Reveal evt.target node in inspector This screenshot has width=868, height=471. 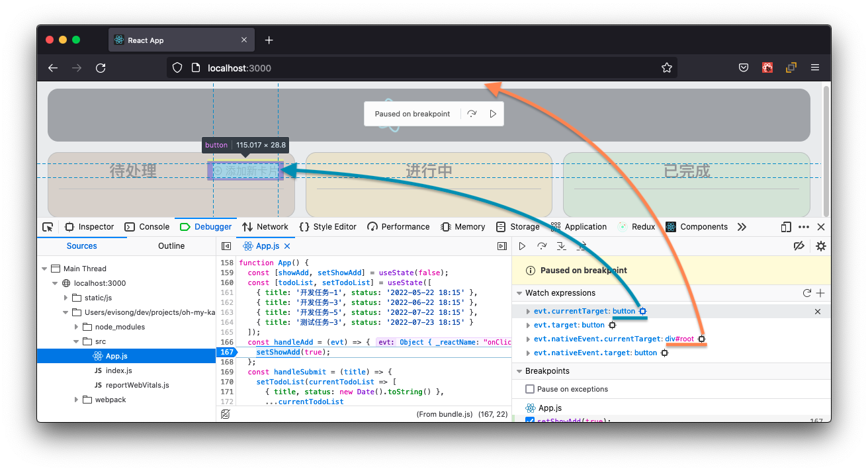[613, 325]
